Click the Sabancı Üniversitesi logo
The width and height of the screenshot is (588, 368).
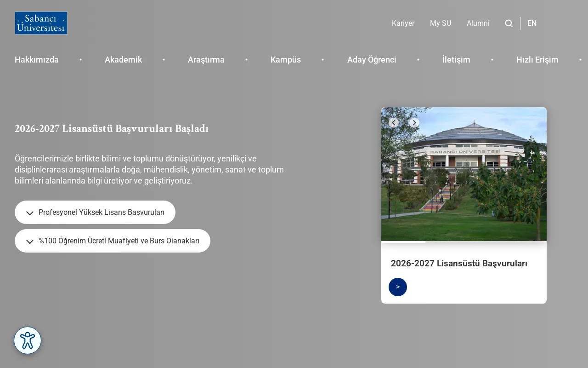(x=41, y=23)
